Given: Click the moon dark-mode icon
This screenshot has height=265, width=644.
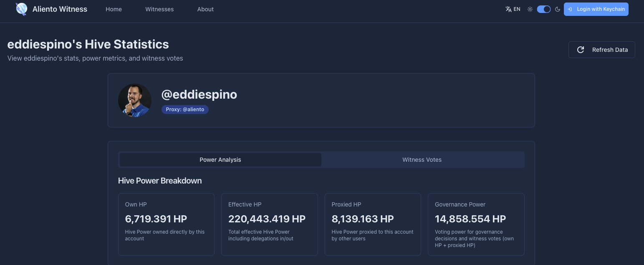Looking at the screenshot, I should point(558,9).
